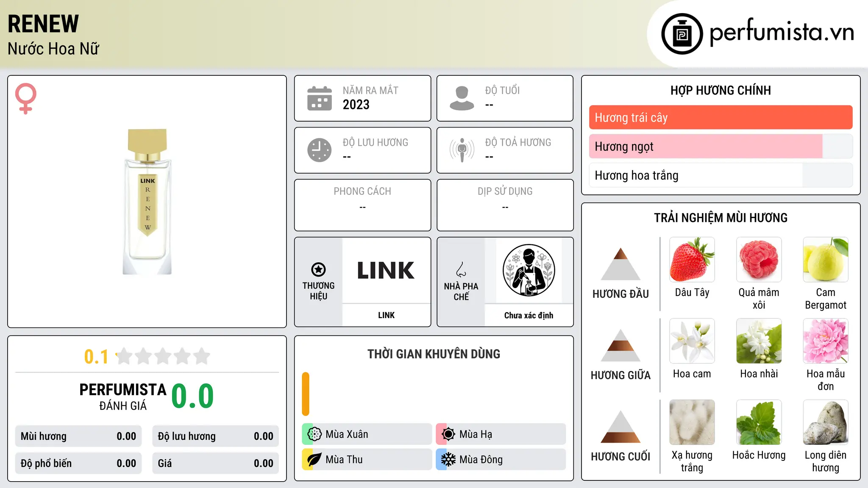Select the Mùa Hạ season row
This screenshot has width=868, height=488.
point(501,434)
